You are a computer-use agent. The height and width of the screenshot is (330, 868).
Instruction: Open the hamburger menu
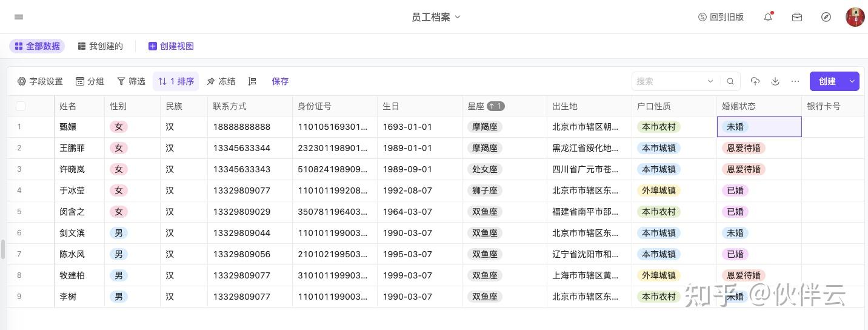pyautogui.click(x=19, y=17)
